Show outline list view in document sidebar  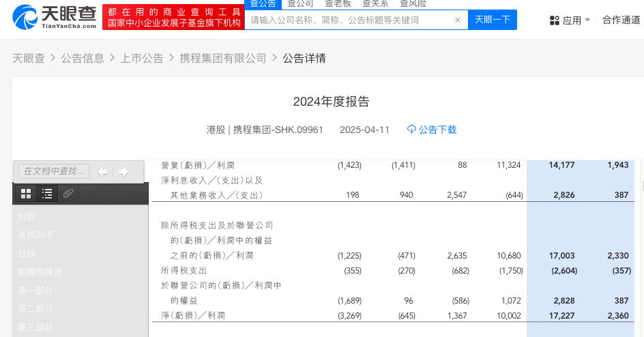click(47, 194)
